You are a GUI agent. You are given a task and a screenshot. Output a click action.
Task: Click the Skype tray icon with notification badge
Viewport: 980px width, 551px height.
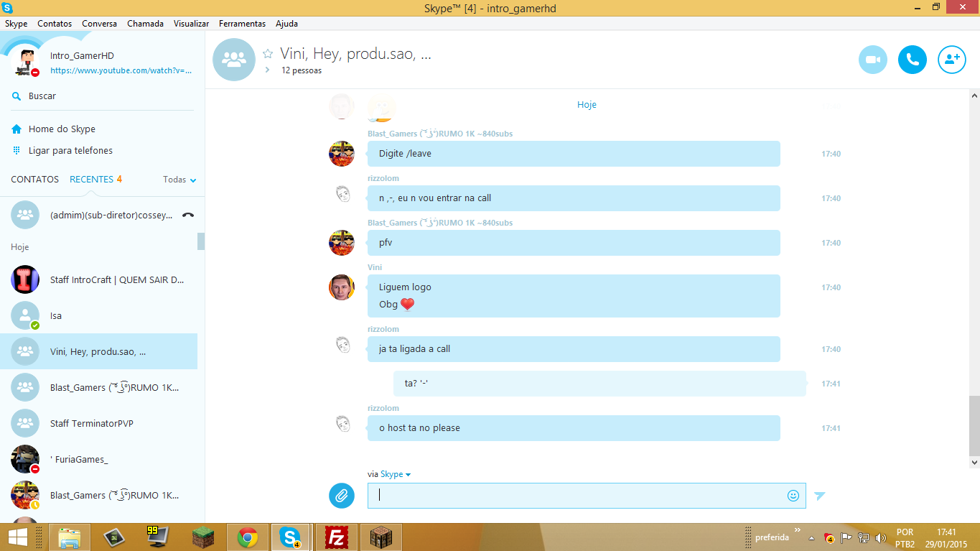tap(829, 537)
